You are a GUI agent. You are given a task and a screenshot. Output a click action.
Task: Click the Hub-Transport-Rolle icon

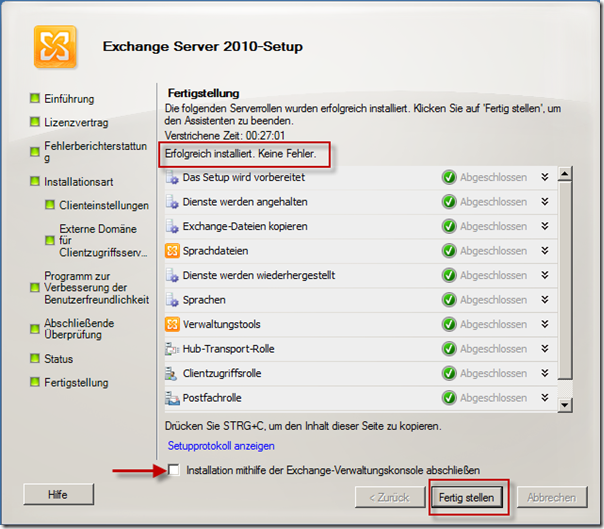(172, 349)
